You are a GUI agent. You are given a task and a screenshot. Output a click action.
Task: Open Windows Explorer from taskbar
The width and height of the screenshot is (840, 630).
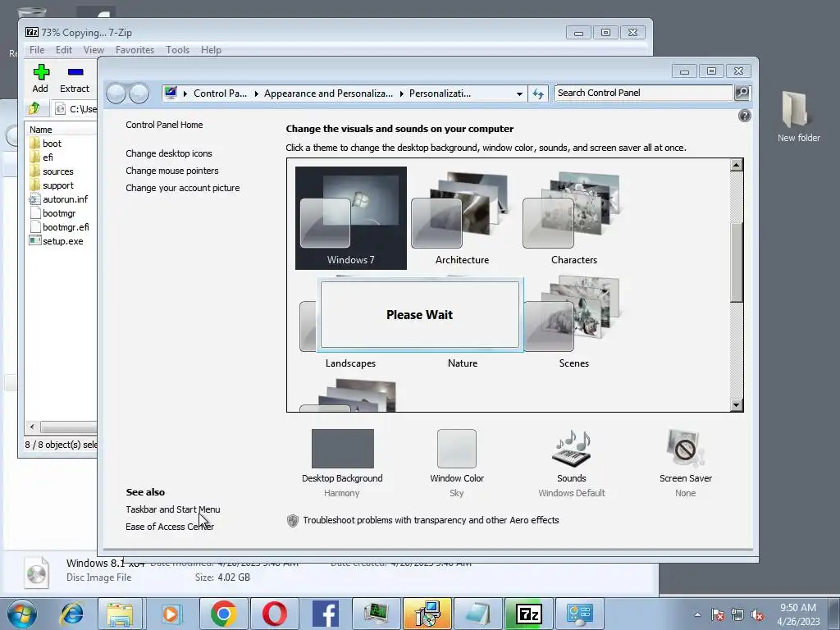click(120, 614)
